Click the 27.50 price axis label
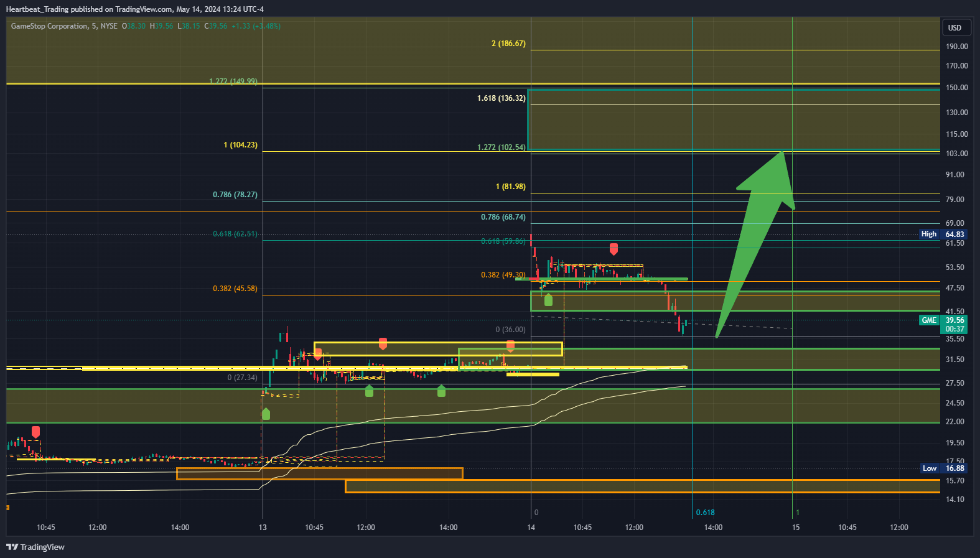Image resolution: width=980 pixels, height=558 pixels. pos(954,383)
